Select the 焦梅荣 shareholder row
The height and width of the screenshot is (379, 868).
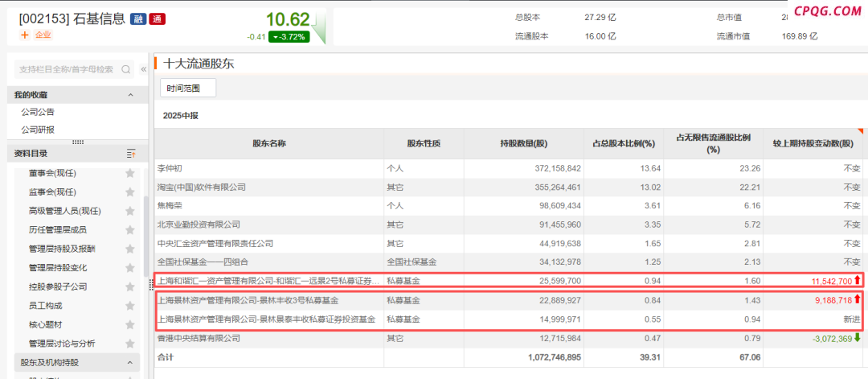[509, 206]
